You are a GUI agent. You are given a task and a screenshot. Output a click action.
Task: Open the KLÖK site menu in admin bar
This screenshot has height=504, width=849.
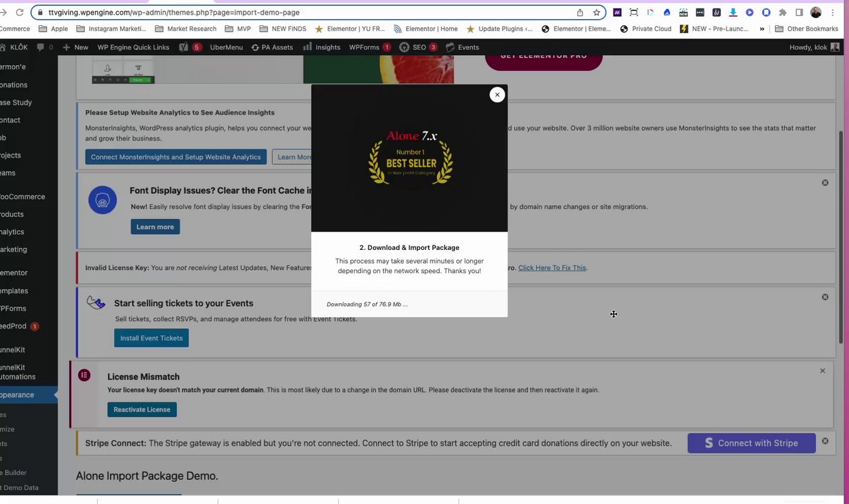coord(13,47)
